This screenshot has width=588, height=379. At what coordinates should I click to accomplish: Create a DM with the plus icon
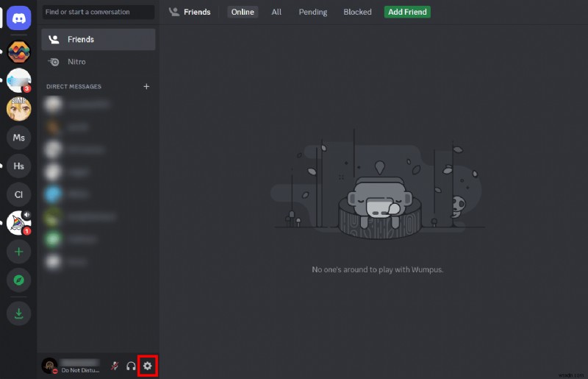[146, 86]
